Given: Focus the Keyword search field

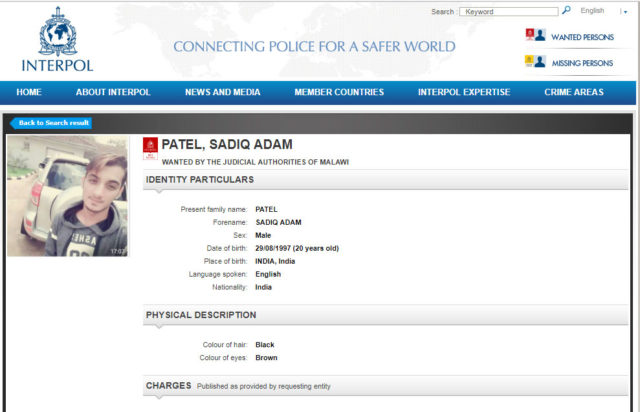Looking at the screenshot, I should [509, 12].
